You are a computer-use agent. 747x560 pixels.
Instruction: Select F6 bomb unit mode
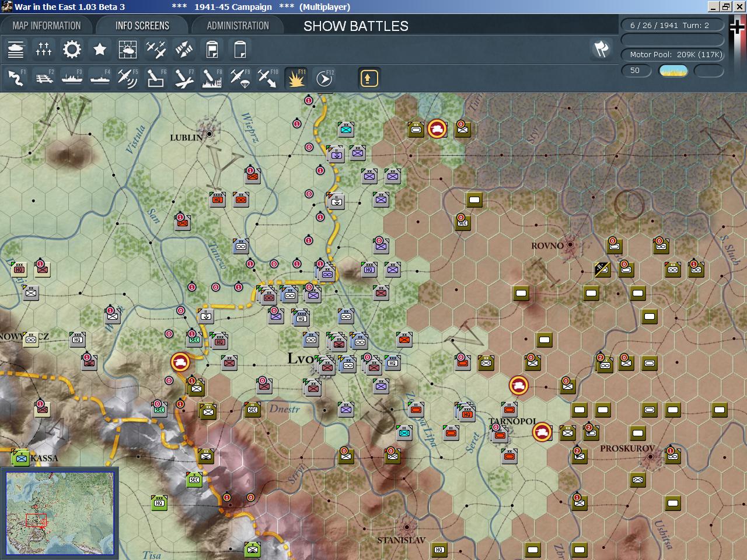pyautogui.click(x=156, y=78)
